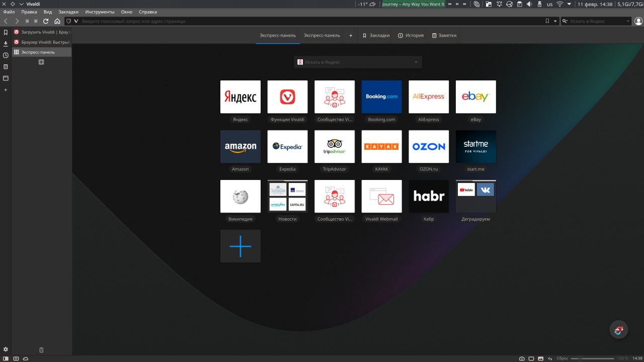Toggle tab tiling in status bar
644x362 pixels.
click(x=16, y=358)
